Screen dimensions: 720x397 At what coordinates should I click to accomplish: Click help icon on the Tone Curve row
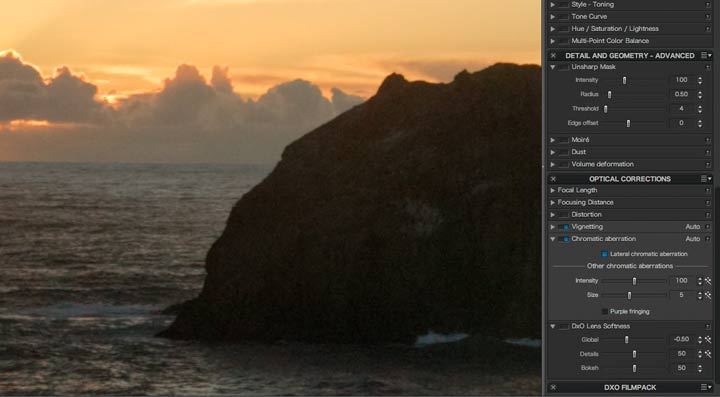click(x=708, y=17)
